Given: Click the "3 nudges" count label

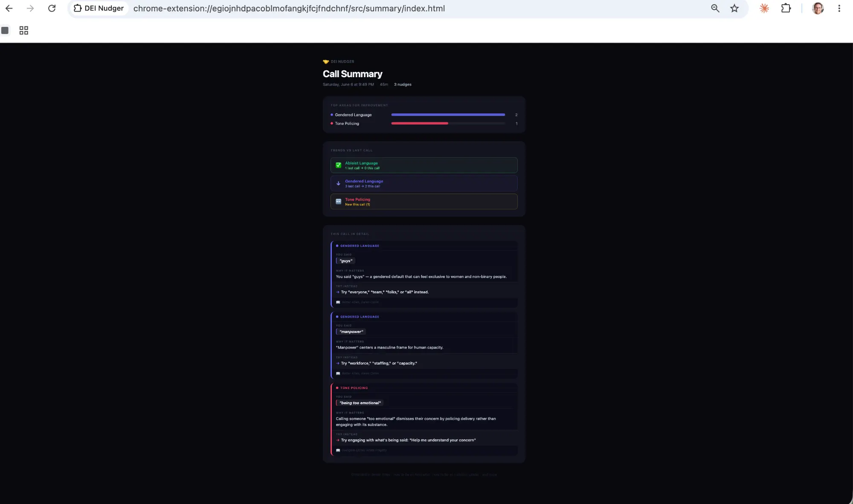Looking at the screenshot, I should pos(403,85).
